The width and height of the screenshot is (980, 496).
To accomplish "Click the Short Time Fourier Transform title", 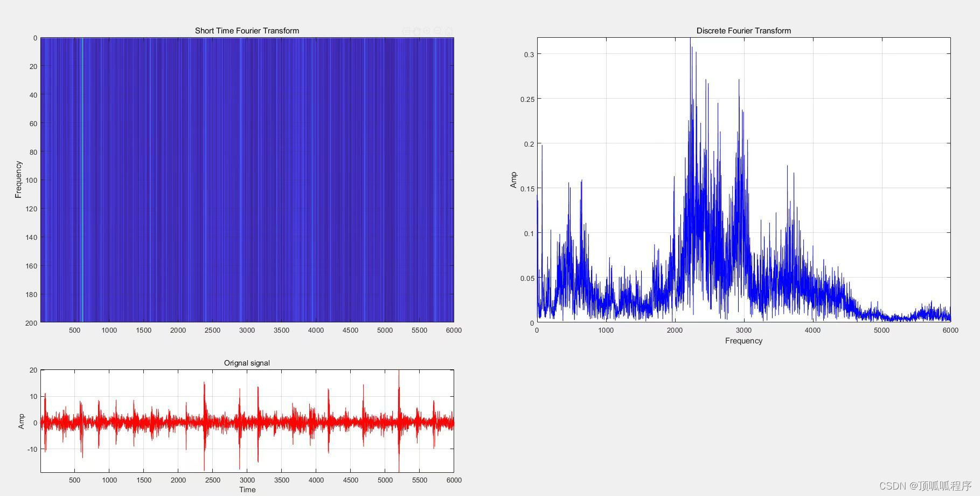I will point(247,31).
